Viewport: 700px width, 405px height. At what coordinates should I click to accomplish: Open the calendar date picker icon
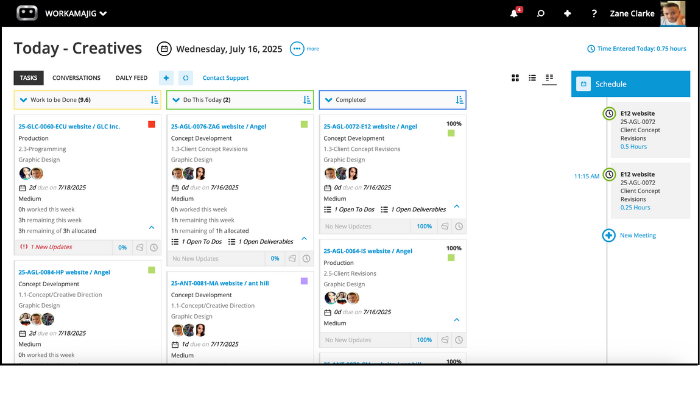click(x=164, y=49)
